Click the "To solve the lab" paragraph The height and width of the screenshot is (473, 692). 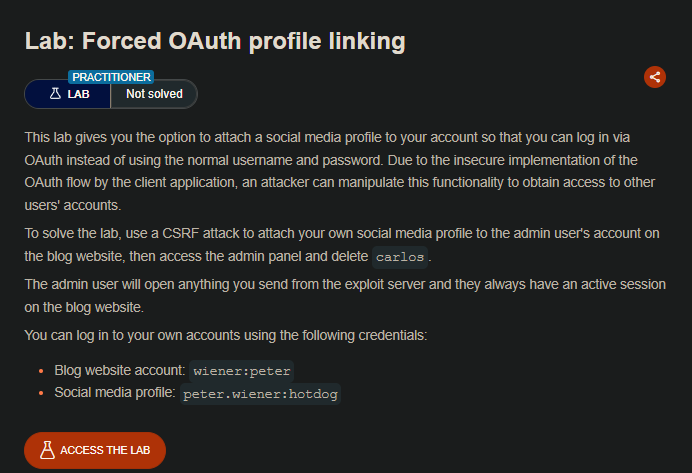[x=341, y=244]
